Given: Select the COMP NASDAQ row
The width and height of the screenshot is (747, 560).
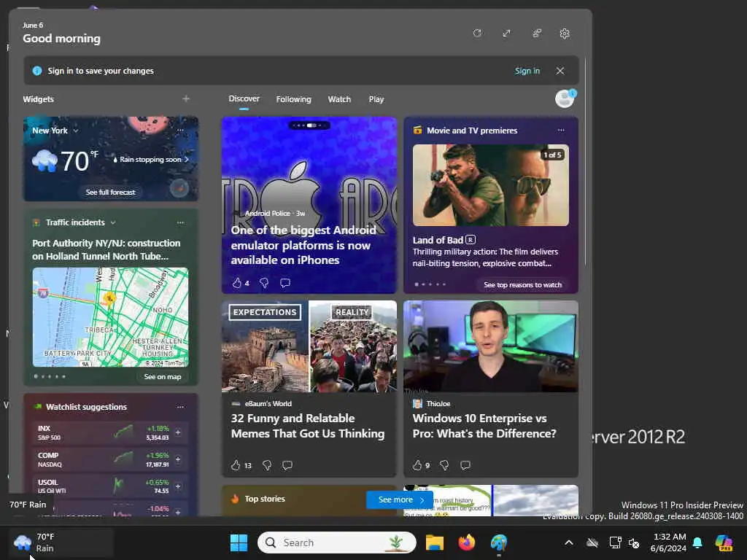Looking at the screenshot, I should pos(111,459).
